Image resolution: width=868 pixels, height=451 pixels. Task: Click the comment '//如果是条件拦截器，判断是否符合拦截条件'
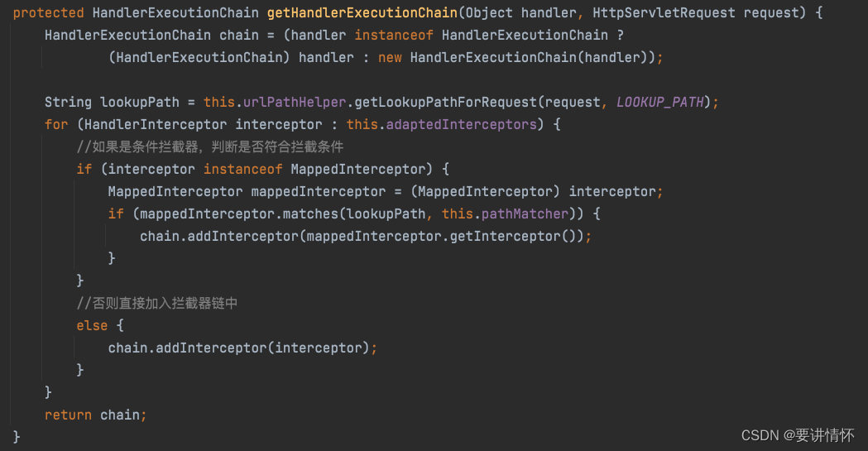click(210, 146)
